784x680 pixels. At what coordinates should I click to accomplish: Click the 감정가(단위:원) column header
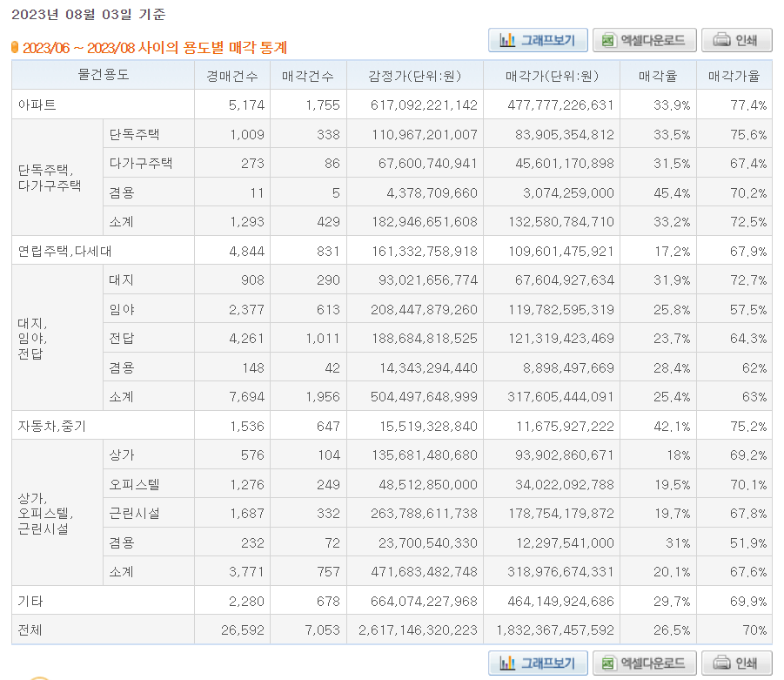pos(415,76)
